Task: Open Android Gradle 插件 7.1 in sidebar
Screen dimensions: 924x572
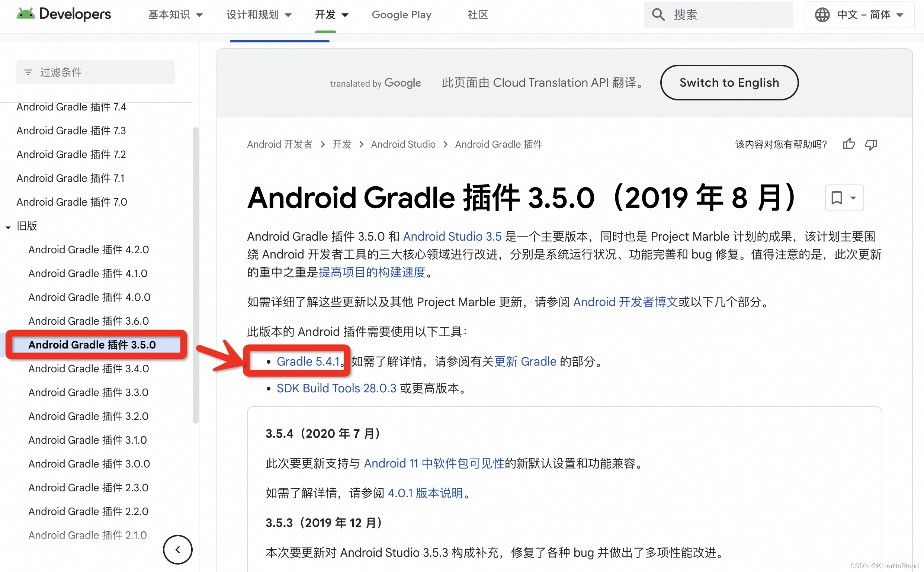Action: [x=70, y=178]
